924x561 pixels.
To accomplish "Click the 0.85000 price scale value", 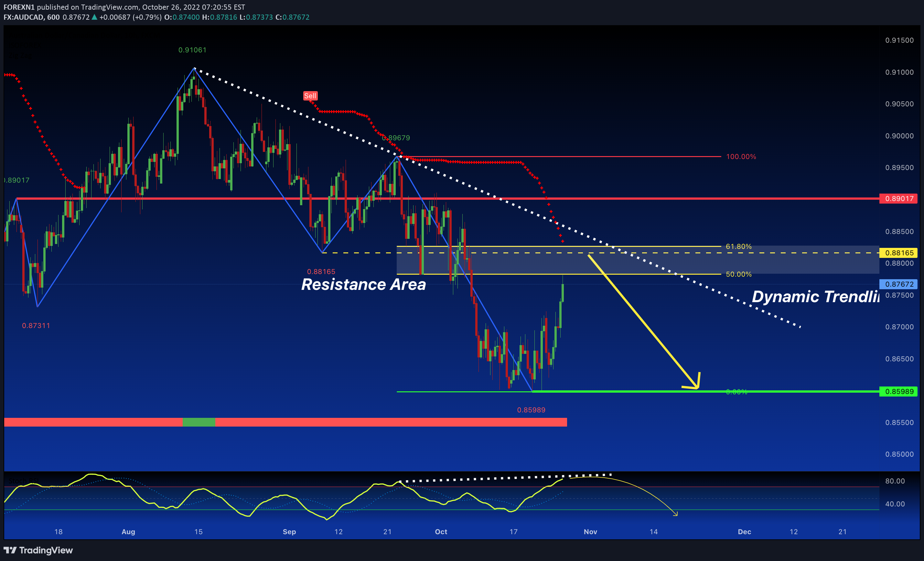I will 900,454.
